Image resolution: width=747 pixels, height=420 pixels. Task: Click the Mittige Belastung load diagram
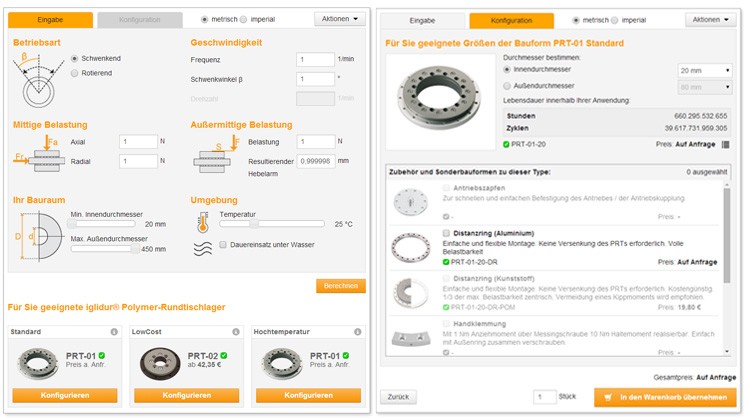39,153
